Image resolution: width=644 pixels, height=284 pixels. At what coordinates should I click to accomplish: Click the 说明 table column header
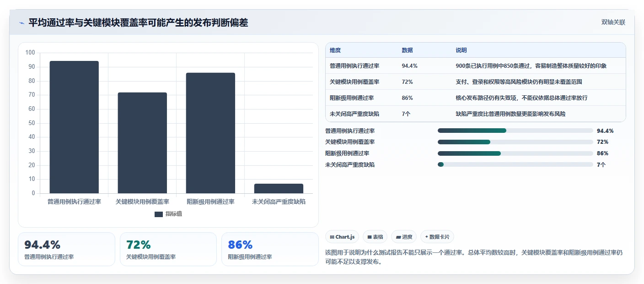461,50
